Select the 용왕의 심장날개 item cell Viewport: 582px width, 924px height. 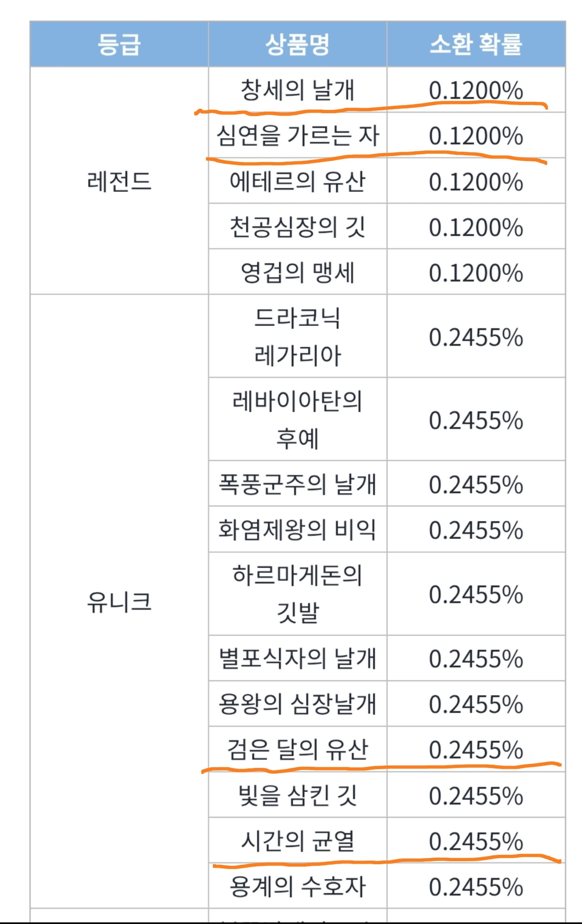(297, 704)
